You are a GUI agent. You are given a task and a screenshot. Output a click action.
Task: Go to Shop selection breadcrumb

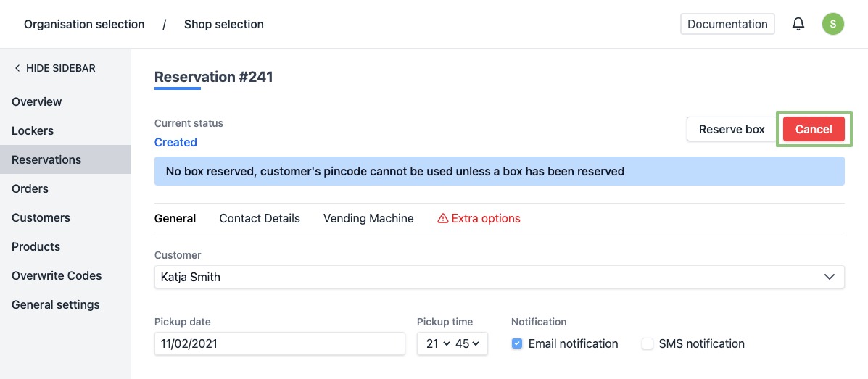223,24
